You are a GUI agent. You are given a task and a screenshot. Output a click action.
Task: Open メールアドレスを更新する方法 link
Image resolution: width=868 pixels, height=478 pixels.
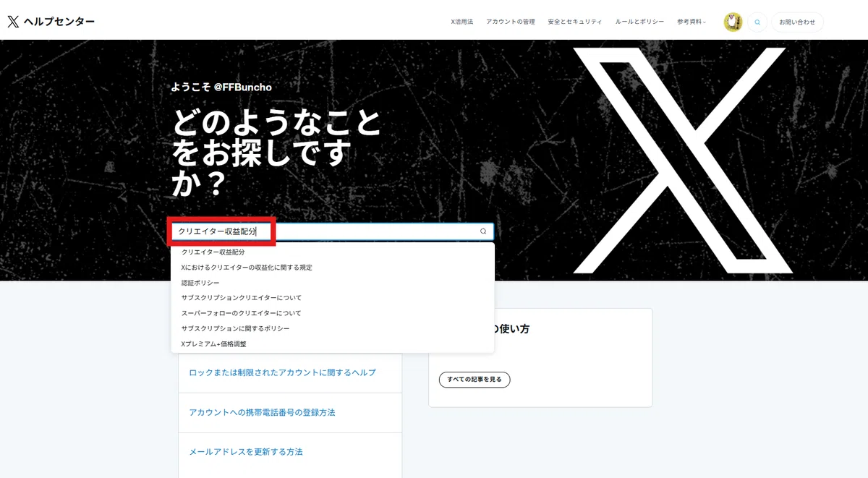[x=246, y=452]
